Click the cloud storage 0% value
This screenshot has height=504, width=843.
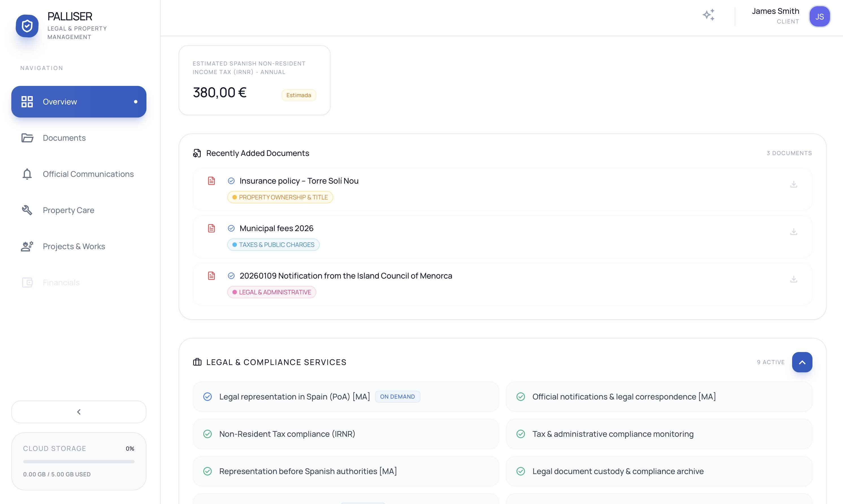130,449
